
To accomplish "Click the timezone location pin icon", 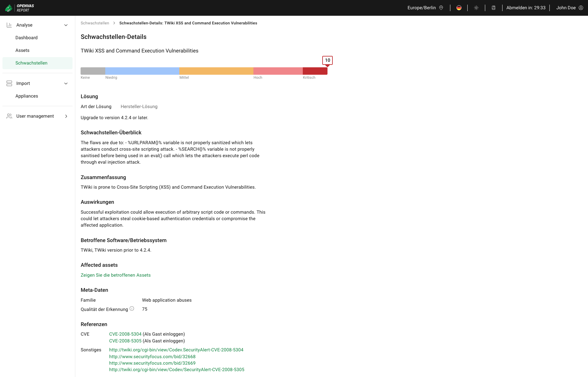I will pyautogui.click(x=441, y=8).
